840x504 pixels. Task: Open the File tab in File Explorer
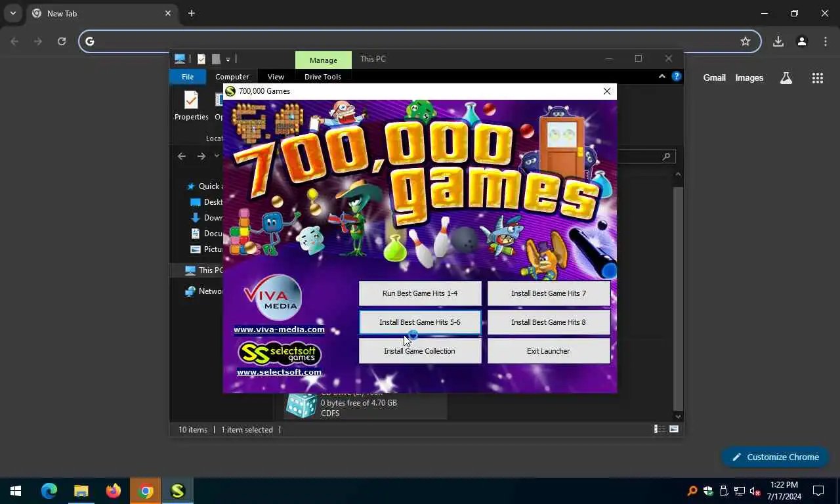(188, 77)
